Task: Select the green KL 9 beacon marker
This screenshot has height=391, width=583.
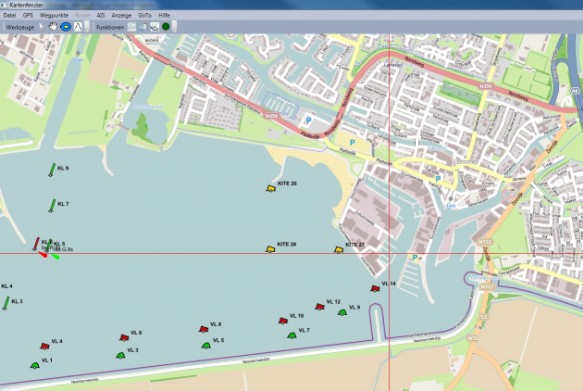Action: (x=52, y=170)
